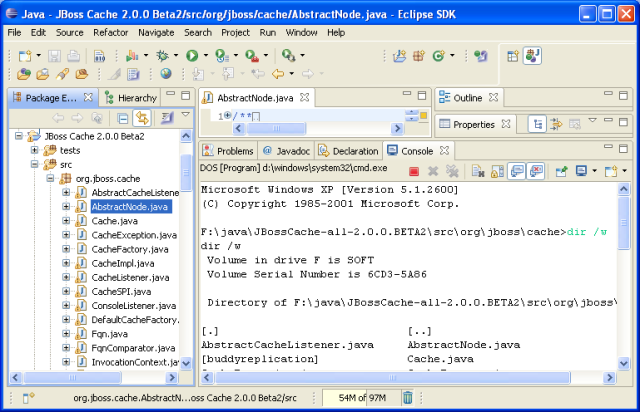Switch to the Declaration tab
This screenshot has width=640, height=412.
[x=349, y=151]
